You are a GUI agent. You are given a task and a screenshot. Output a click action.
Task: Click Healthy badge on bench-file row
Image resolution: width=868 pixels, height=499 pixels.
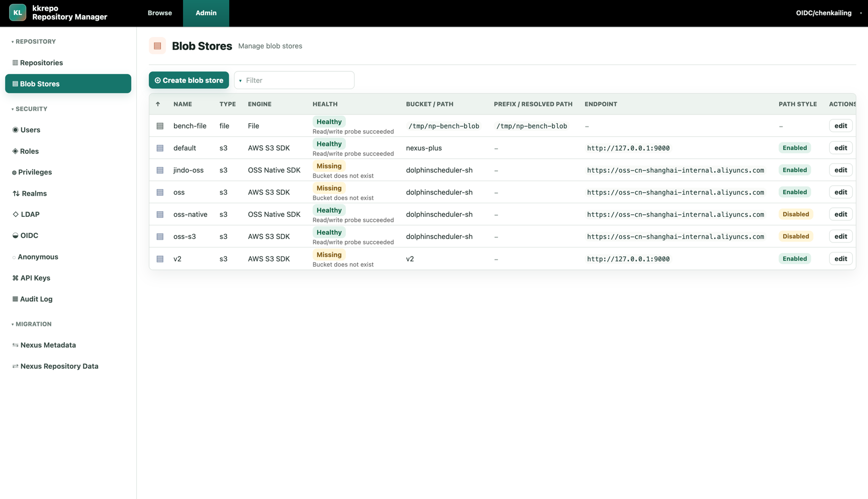point(329,122)
